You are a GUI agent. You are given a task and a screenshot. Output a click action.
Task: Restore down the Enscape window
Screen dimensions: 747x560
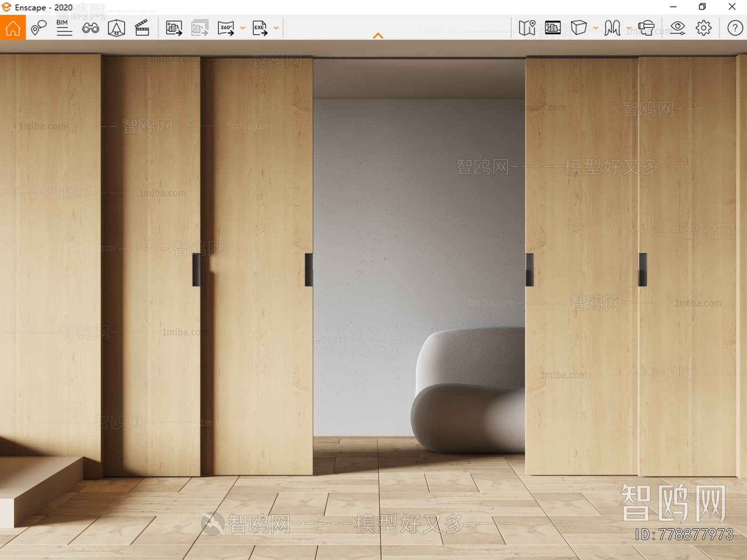(702, 7)
